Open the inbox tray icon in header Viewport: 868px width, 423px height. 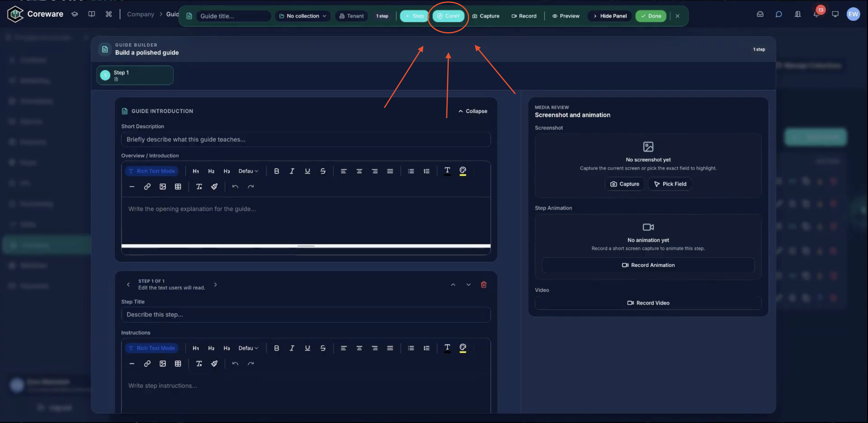[760, 14]
